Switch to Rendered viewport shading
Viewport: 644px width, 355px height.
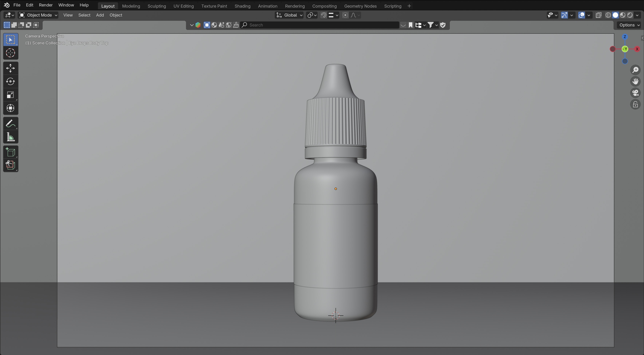point(630,15)
